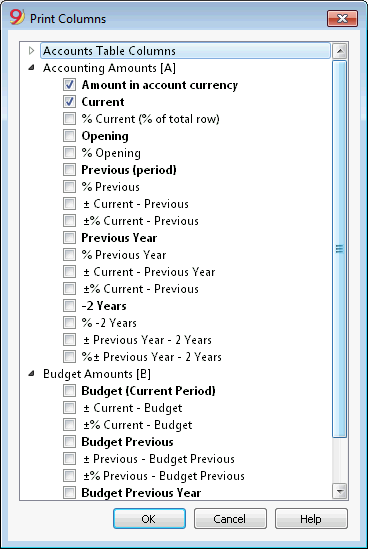Image resolution: width=368 pixels, height=549 pixels.
Task: Click the vertical scrollbar thumb
Action: [x=339, y=249]
